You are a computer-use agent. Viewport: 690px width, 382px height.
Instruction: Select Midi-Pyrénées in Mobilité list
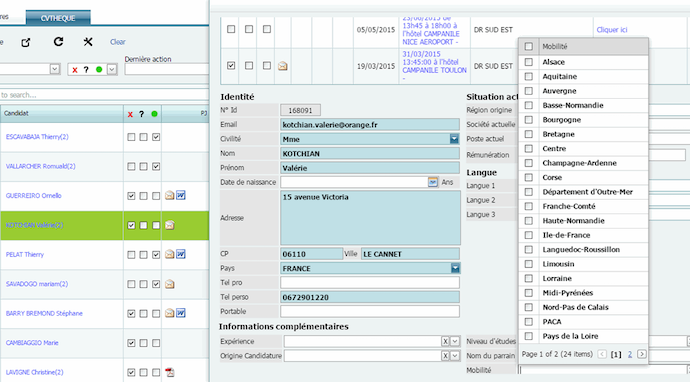click(568, 293)
